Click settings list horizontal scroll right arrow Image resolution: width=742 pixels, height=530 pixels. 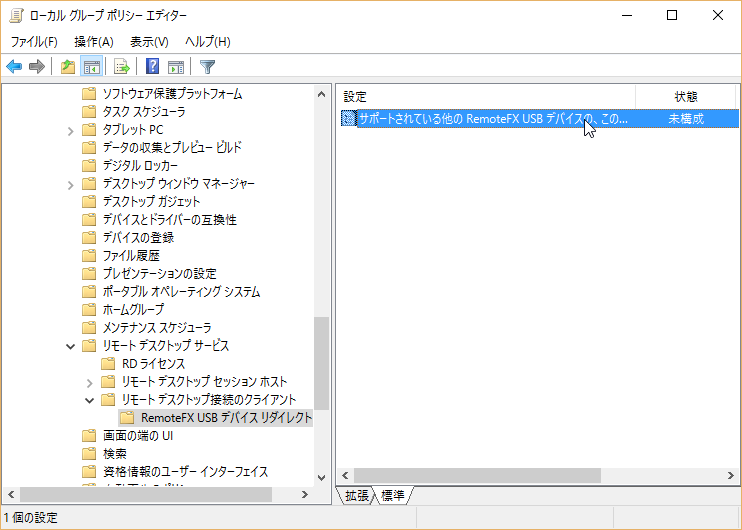(731, 476)
